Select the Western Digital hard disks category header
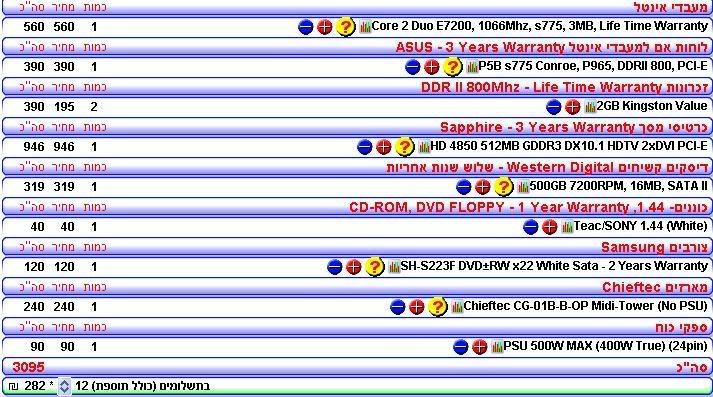 tap(356, 167)
